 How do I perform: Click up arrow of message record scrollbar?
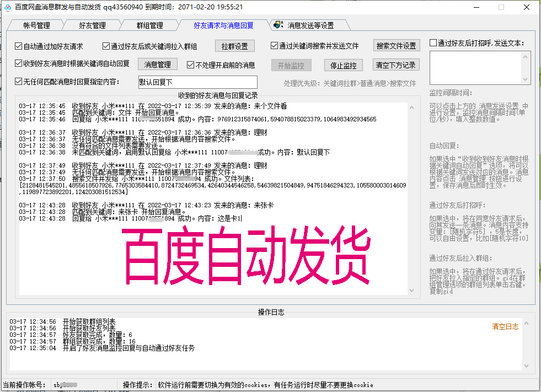coord(411,108)
